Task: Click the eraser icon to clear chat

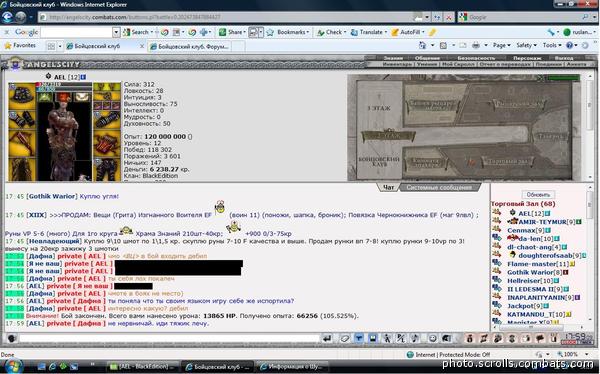Action: click(x=345, y=338)
